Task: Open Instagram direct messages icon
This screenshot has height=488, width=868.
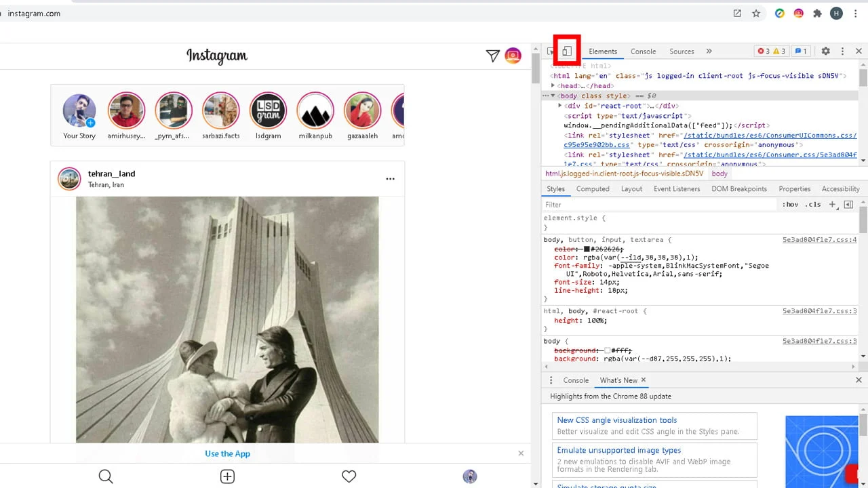Action: pos(493,56)
